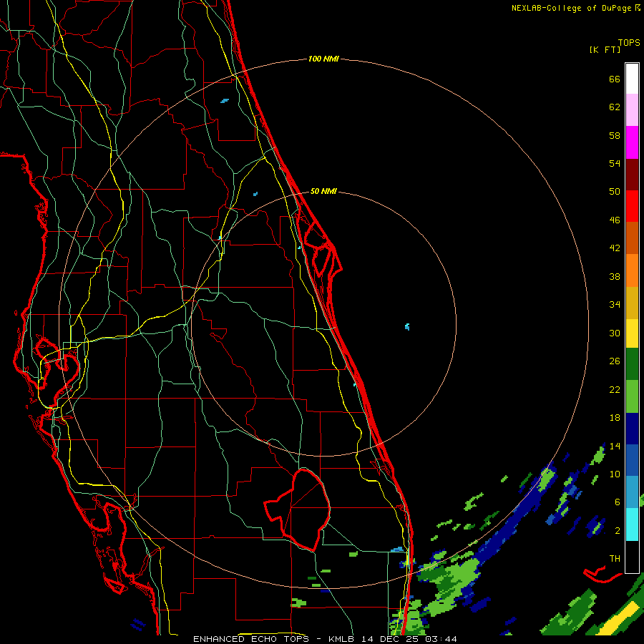The height and width of the screenshot is (644, 644).
Task: Choose the dark green swatch on the scale
Action: click(632, 364)
